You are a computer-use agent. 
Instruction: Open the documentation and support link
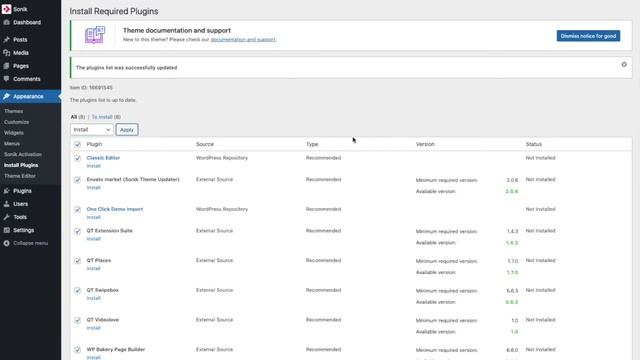pos(243,40)
